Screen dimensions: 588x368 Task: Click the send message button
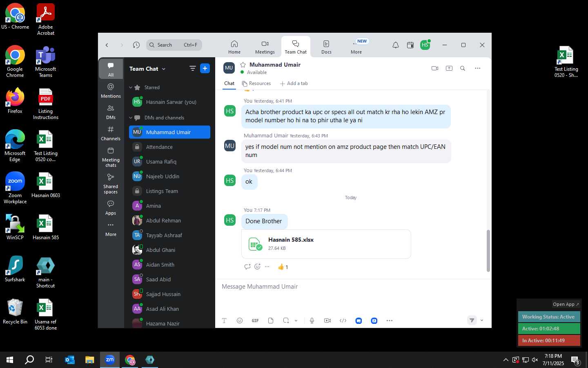tap(472, 320)
